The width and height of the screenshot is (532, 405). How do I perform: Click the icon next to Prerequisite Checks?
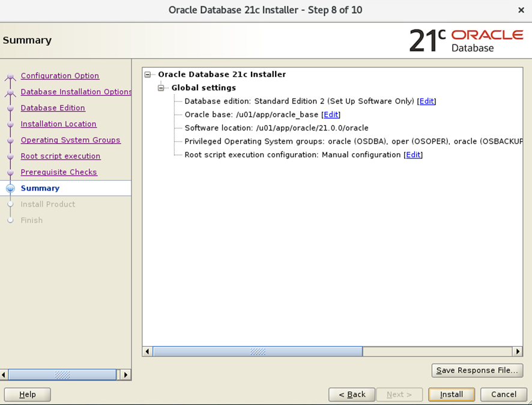11,172
